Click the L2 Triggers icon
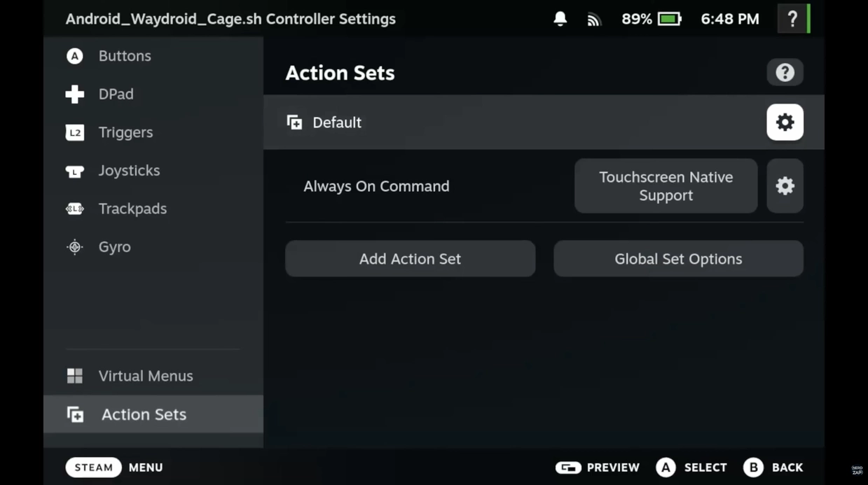The height and width of the screenshot is (485, 868). pos(74,132)
